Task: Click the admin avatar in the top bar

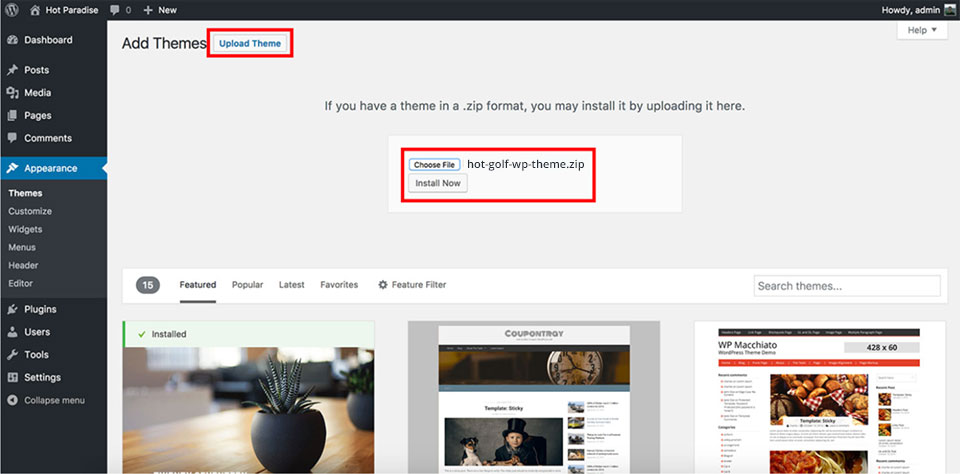Action: click(x=949, y=10)
